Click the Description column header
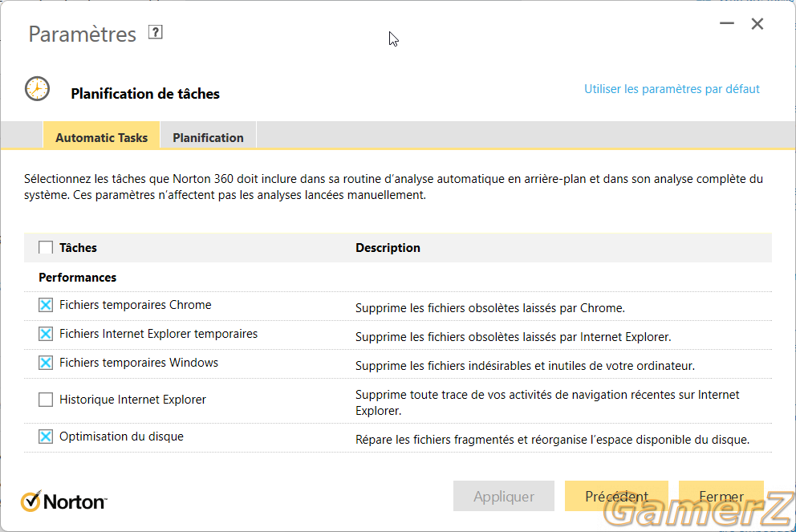Viewport: 796px width, 532px height. 388,248
